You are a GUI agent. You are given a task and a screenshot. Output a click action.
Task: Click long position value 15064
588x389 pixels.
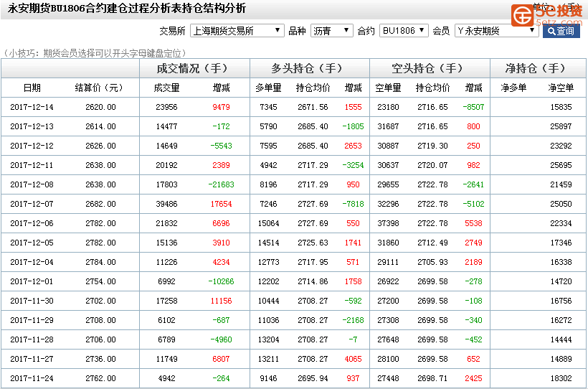pyautogui.click(x=268, y=223)
